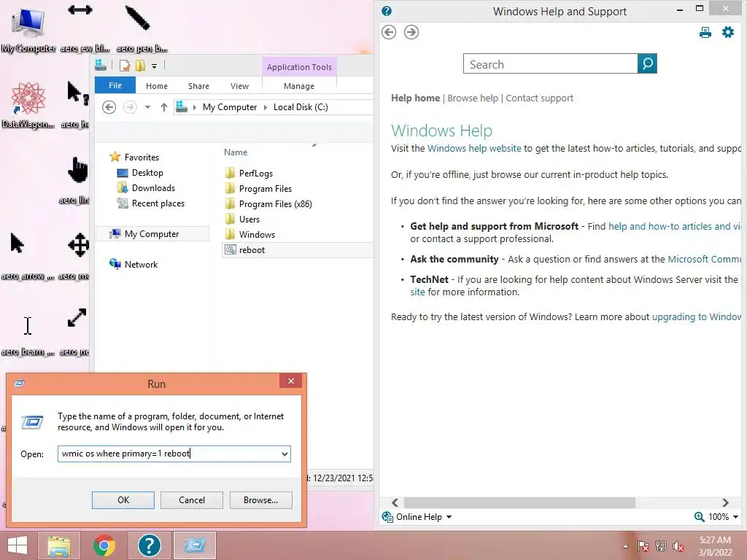Sort files by Name column header
The width and height of the screenshot is (747, 560).
point(236,152)
